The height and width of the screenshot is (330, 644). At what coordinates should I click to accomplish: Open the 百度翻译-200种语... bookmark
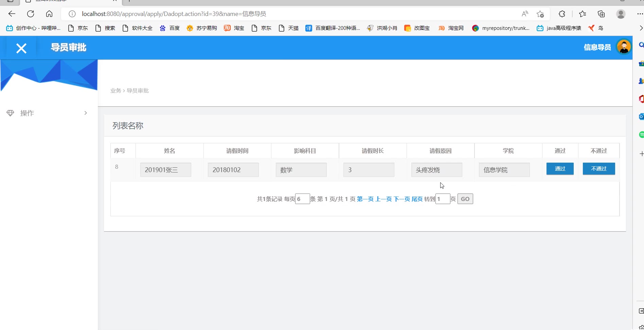point(333,28)
